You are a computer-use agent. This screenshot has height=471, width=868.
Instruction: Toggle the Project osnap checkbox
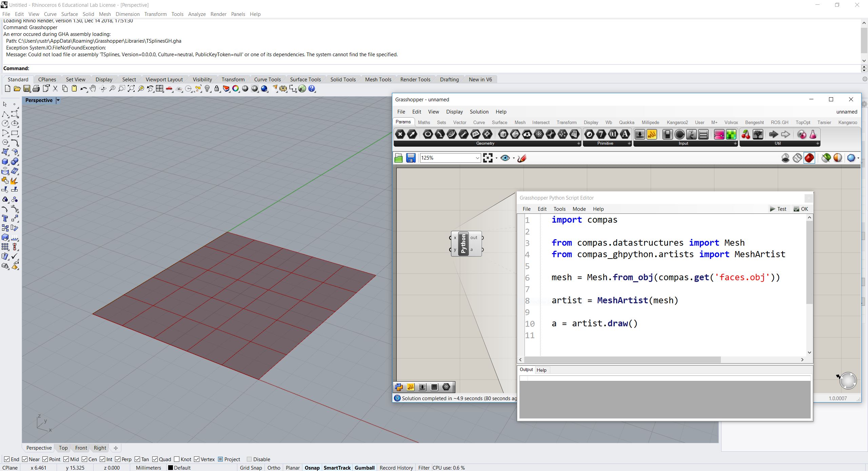click(221, 459)
